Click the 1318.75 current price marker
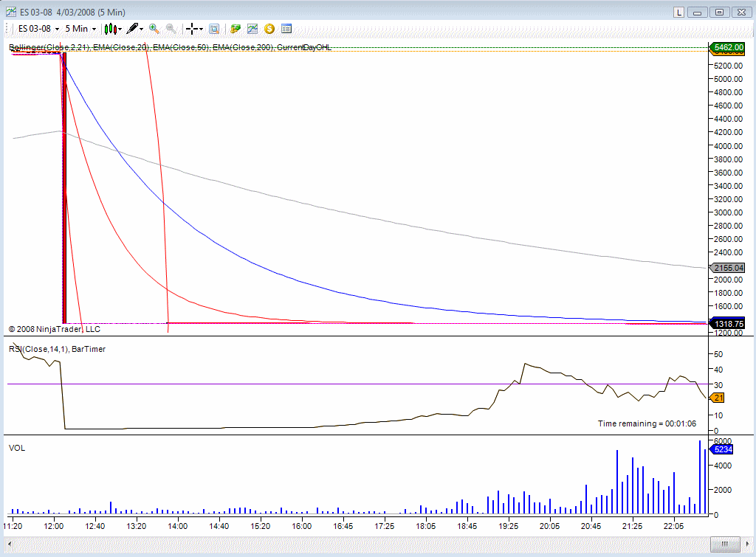The height and width of the screenshot is (557, 756). click(x=727, y=325)
